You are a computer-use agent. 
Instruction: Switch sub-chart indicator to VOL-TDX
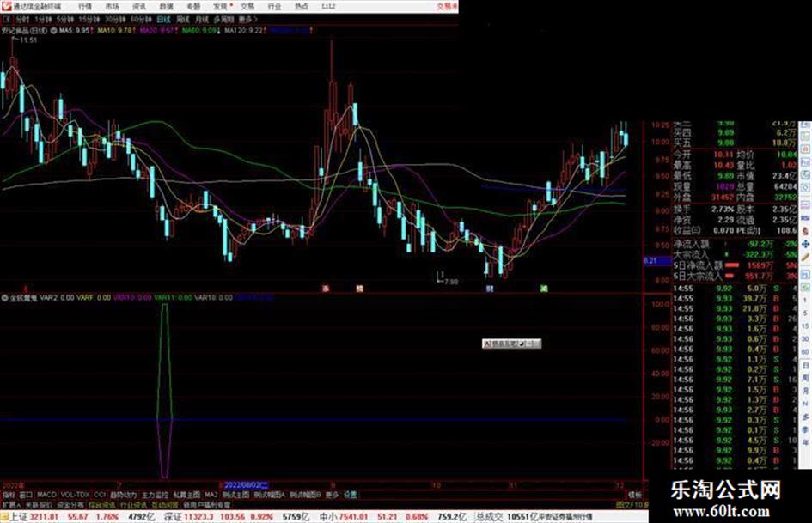(x=76, y=495)
